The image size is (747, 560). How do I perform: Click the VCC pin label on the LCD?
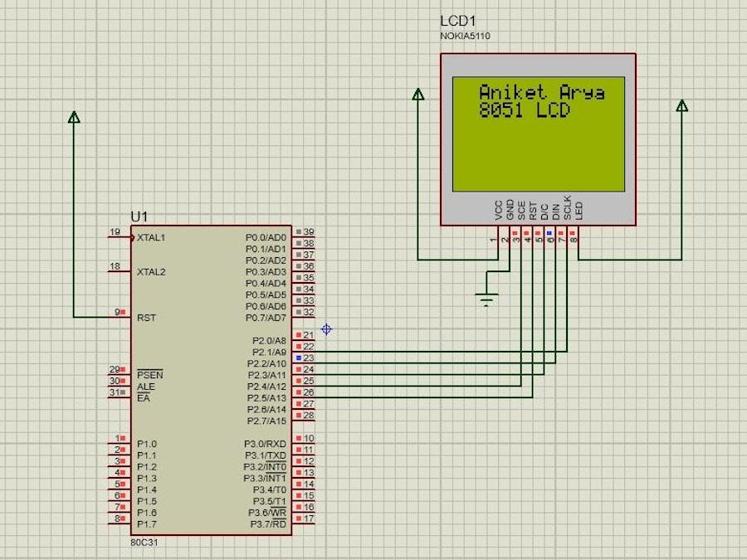coord(498,210)
